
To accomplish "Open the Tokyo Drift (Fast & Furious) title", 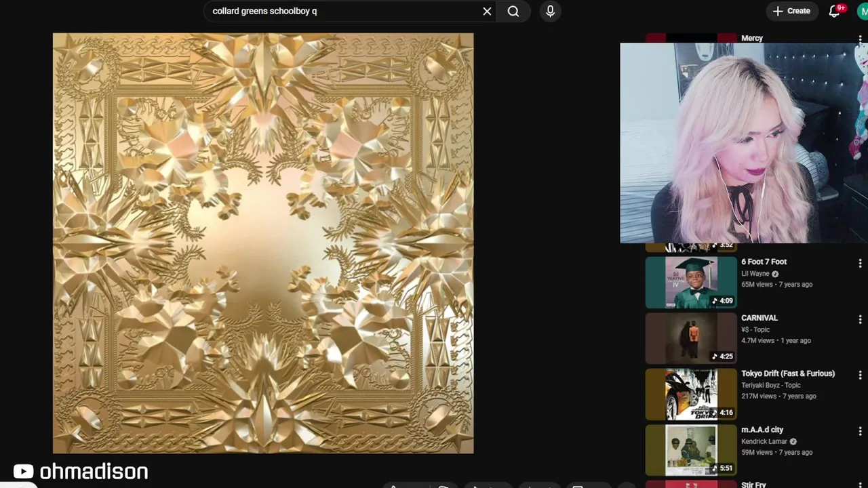I will pos(788,373).
